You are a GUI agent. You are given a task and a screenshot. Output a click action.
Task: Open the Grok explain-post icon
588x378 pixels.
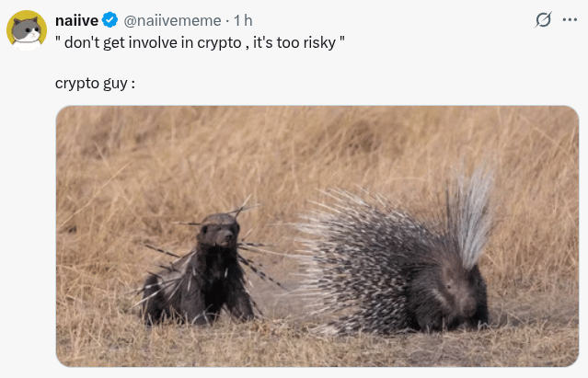(x=543, y=20)
